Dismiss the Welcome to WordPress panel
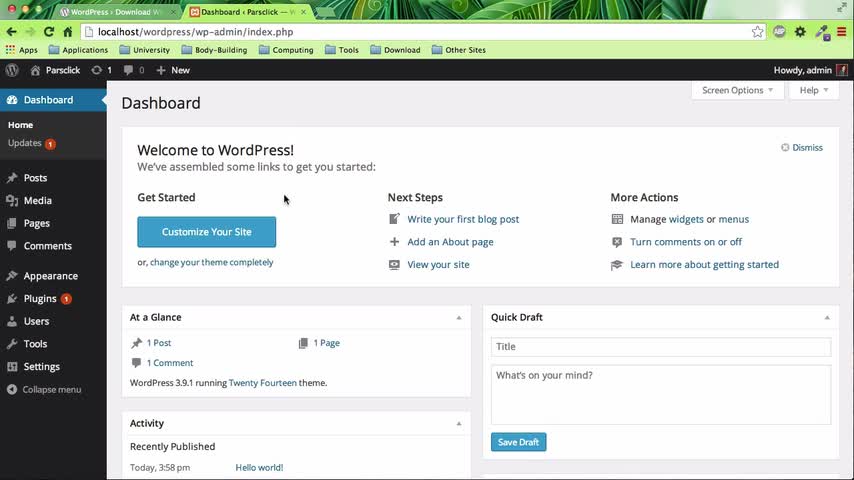This screenshot has width=854, height=480. (802, 148)
